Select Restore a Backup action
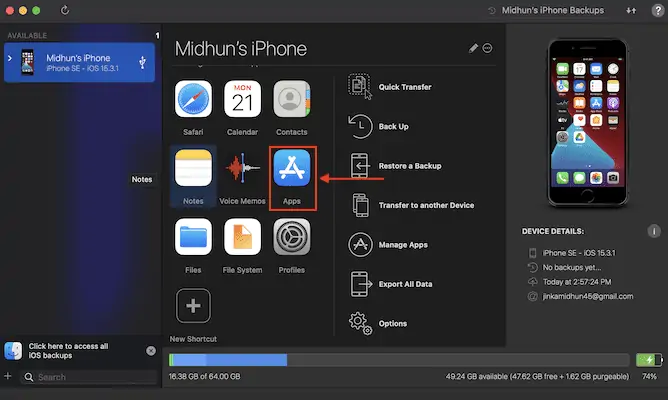The height and width of the screenshot is (400, 668). (x=409, y=166)
